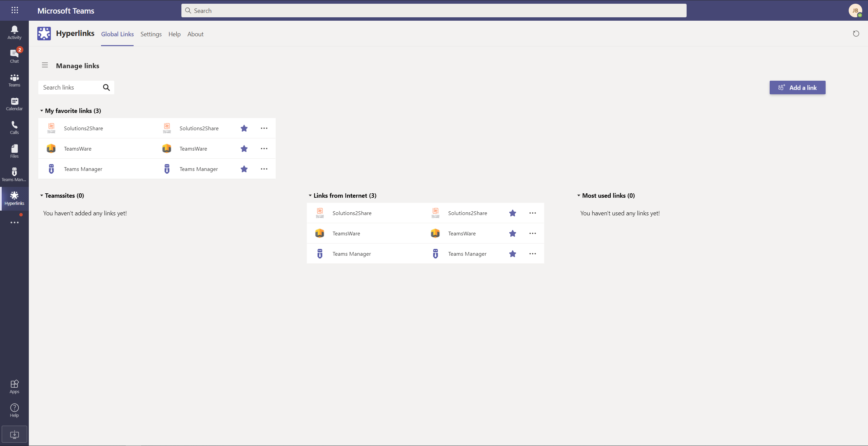Switch to the Settings tab

[151, 34]
